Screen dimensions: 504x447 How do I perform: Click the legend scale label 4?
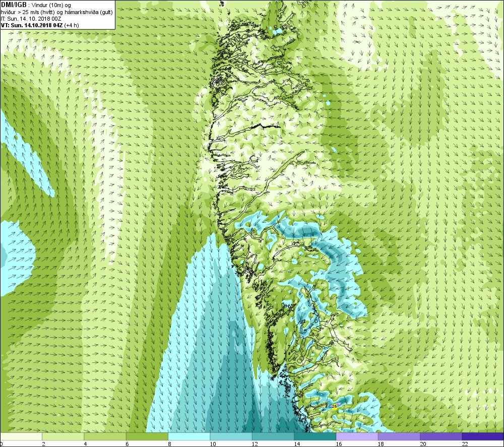86,444
